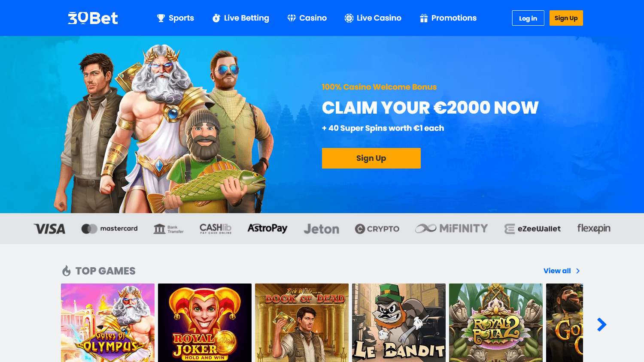Click the Live Betting stopwatch icon

click(x=216, y=18)
